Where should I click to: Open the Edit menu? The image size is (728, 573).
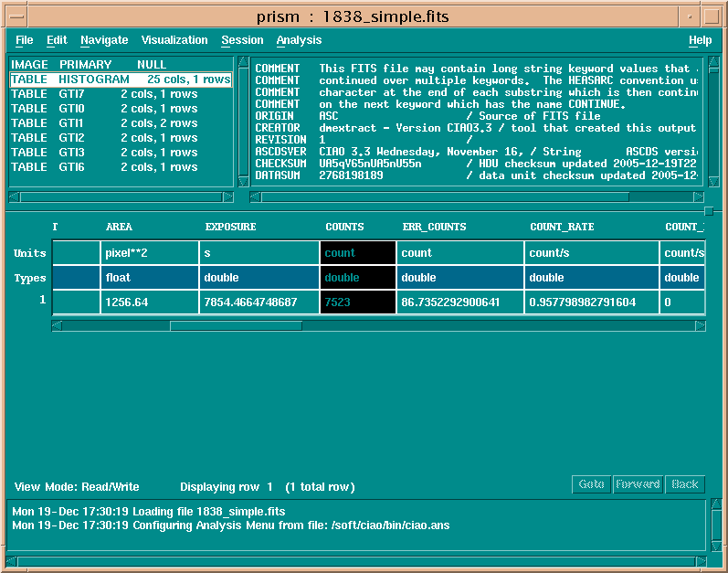[x=57, y=40]
